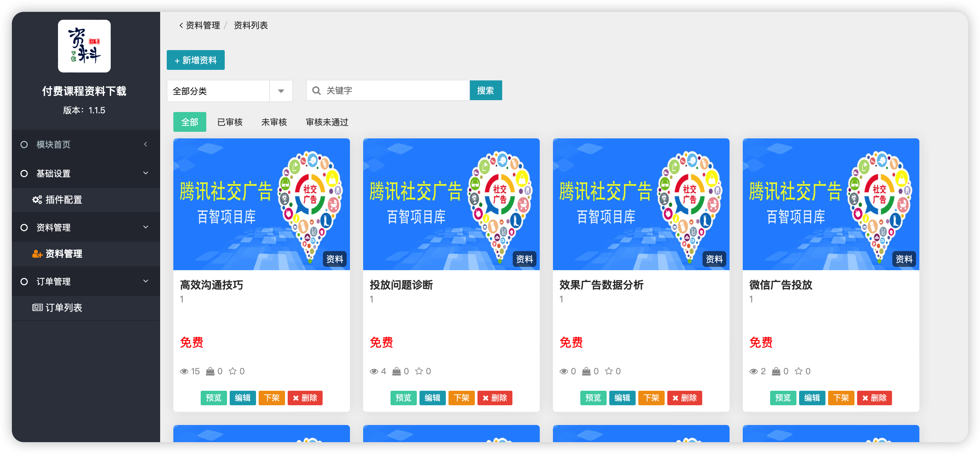
Task: Click 下架 on the 高效沟通技巧 card
Action: coord(272,398)
